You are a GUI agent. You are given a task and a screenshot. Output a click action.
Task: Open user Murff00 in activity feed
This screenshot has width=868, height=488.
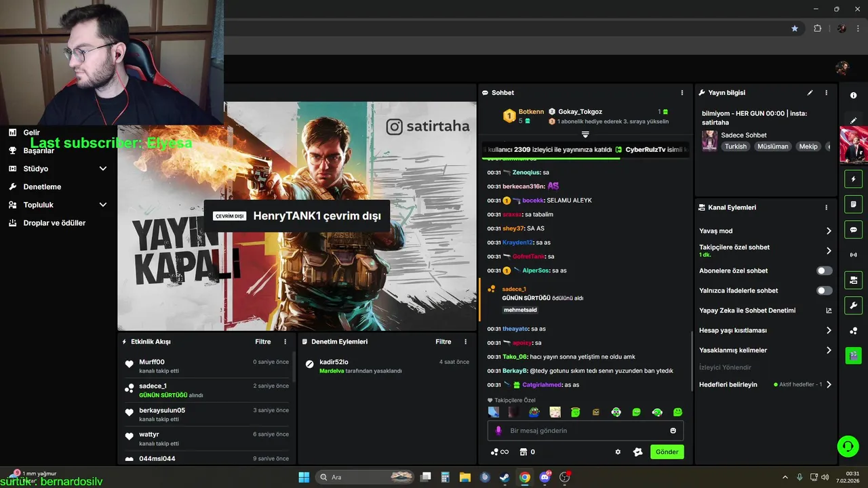tap(152, 362)
